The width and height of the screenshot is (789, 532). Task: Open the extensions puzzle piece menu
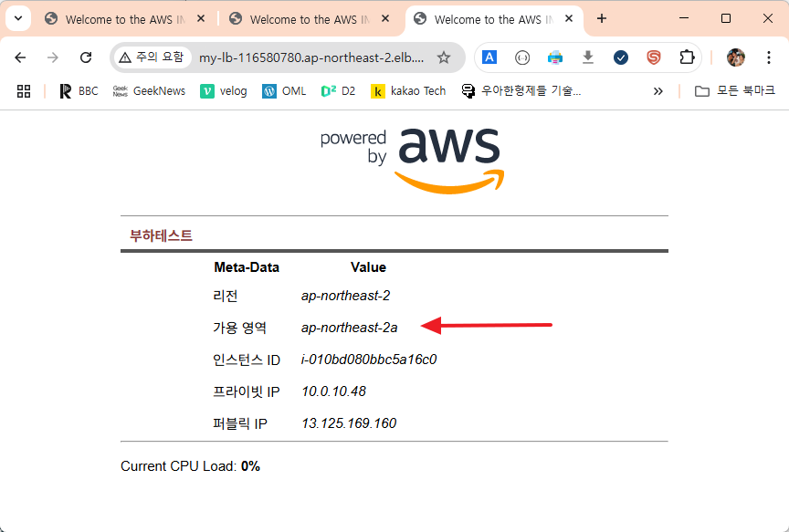coord(687,57)
